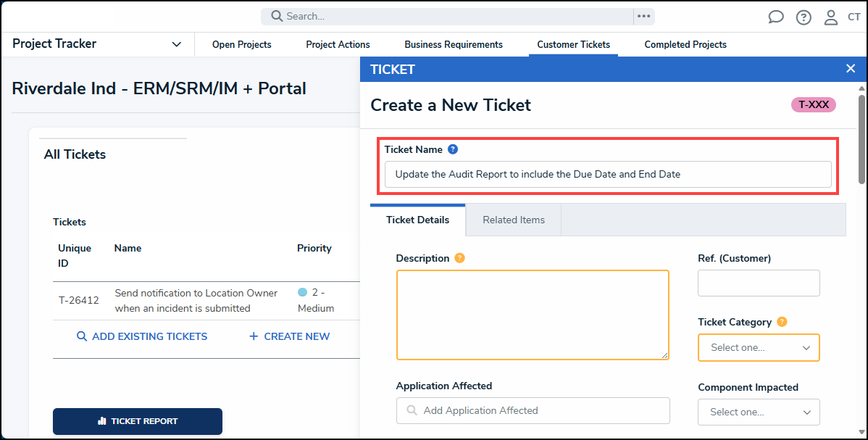Image resolution: width=868 pixels, height=440 pixels.
Task: Open the chat messages icon
Action: pyautogui.click(x=775, y=17)
